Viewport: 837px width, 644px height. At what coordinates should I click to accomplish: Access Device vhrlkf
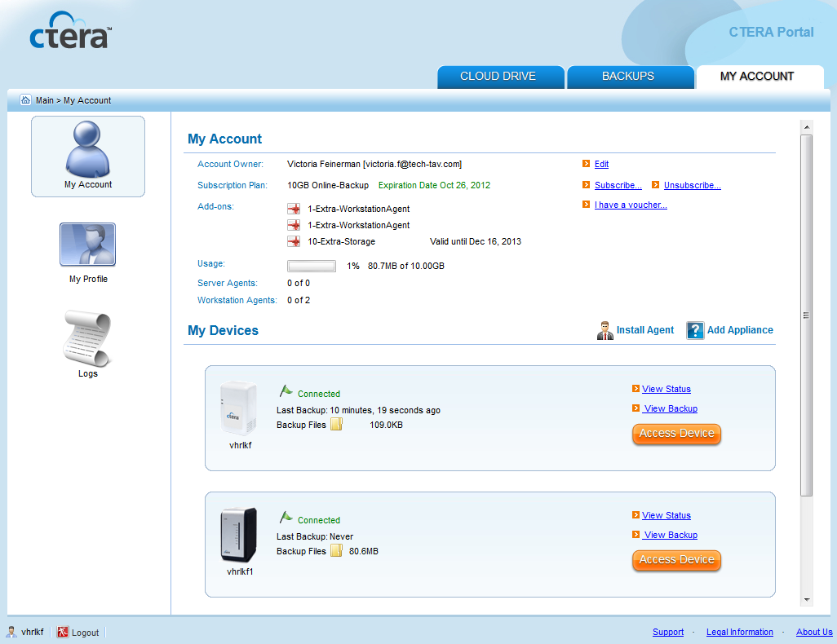tap(677, 434)
